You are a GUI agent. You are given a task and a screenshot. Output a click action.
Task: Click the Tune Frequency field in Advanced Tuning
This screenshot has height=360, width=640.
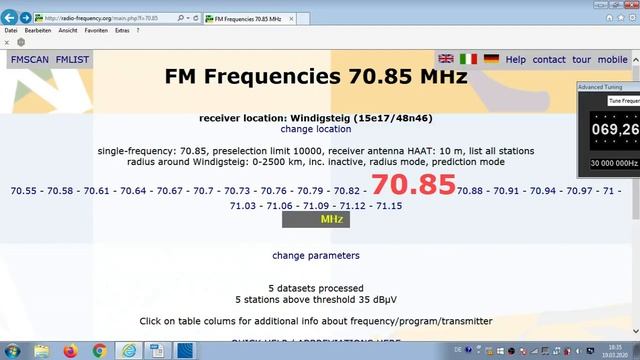pos(624,101)
